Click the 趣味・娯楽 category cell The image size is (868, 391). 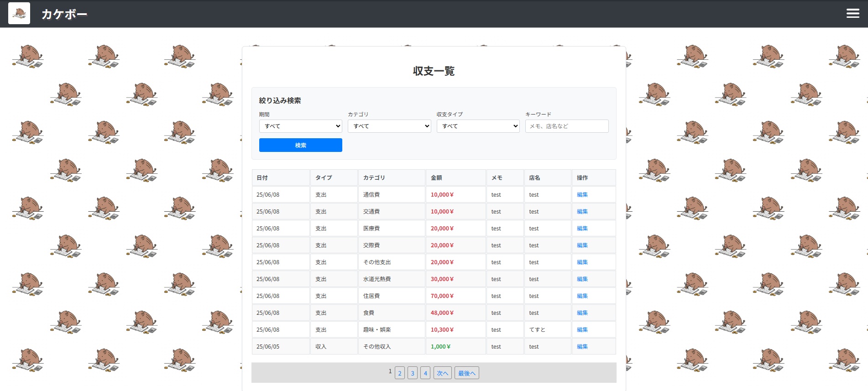392,330
